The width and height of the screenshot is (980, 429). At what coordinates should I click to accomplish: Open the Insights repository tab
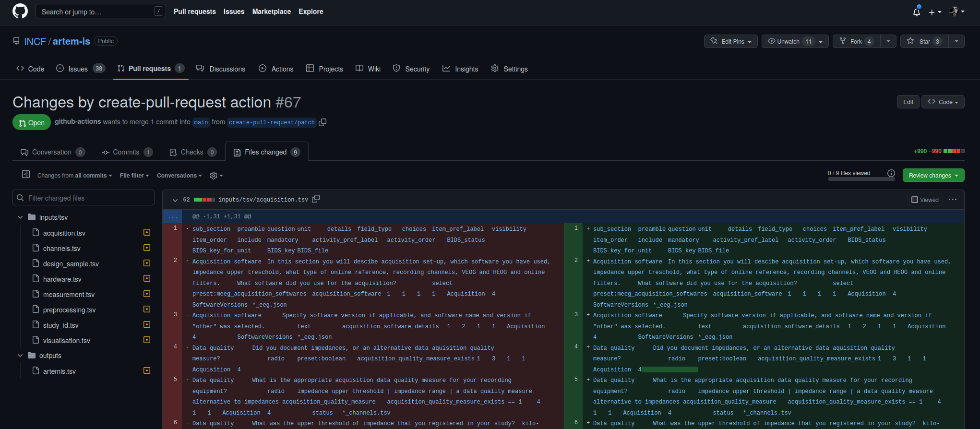460,69
